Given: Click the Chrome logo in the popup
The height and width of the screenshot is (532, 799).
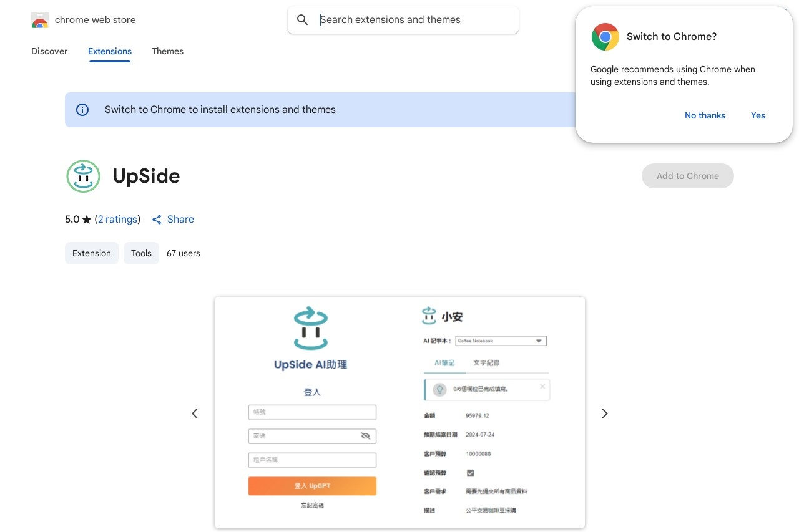Looking at the screenshot, I should pos(605,37).
